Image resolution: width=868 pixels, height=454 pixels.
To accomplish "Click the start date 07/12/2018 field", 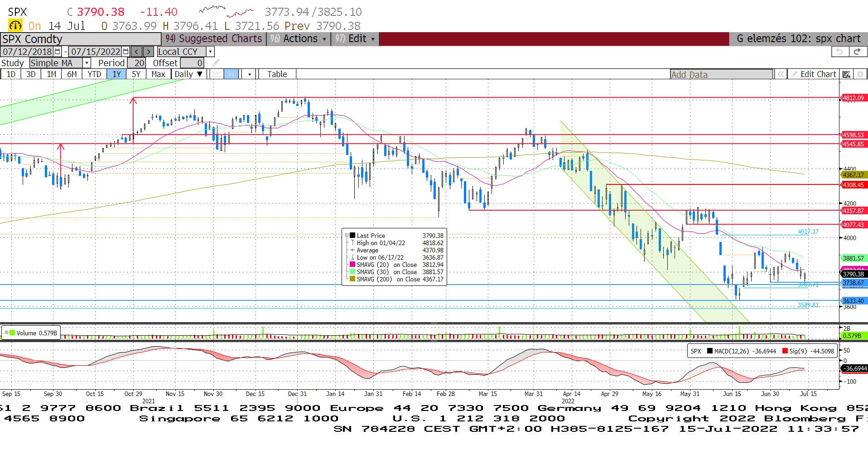I will [27, 52].
